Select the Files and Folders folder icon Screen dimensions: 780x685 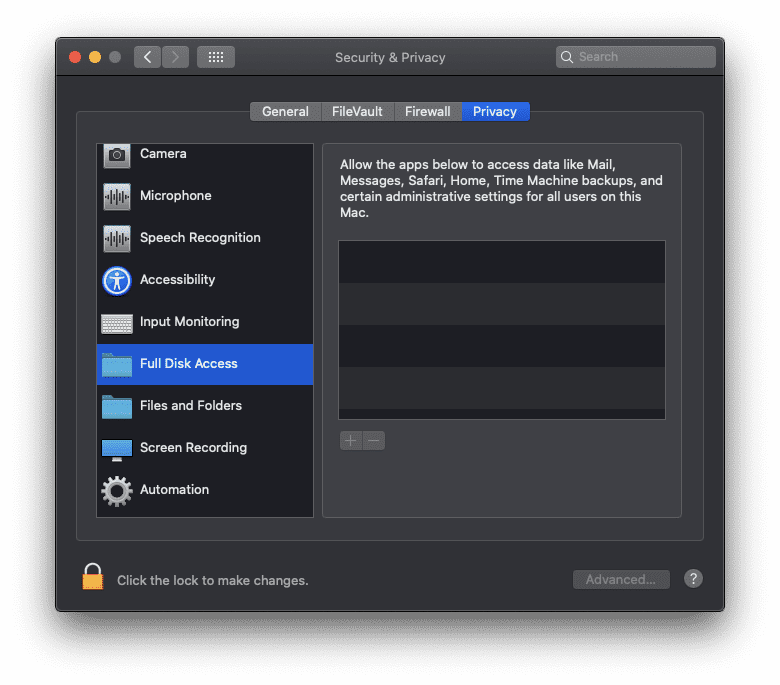click(x=117, y=406)
